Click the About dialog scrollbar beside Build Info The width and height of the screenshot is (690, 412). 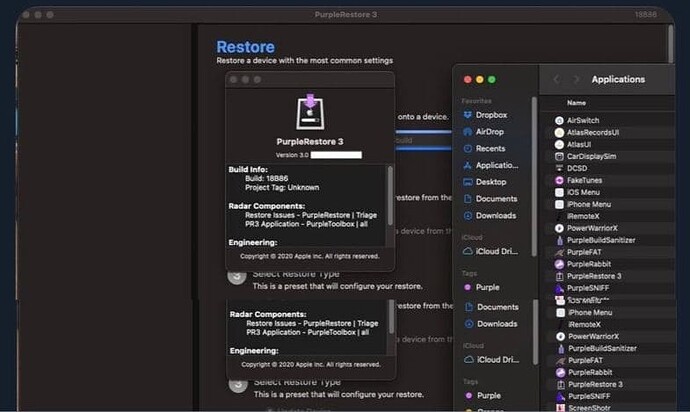coord(390,195)
